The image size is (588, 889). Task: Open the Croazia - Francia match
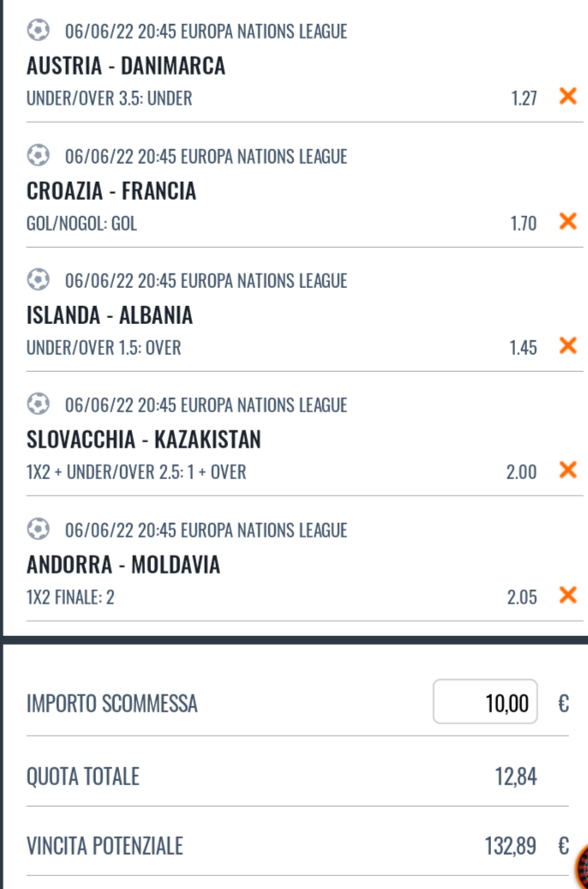pos(111,191)
